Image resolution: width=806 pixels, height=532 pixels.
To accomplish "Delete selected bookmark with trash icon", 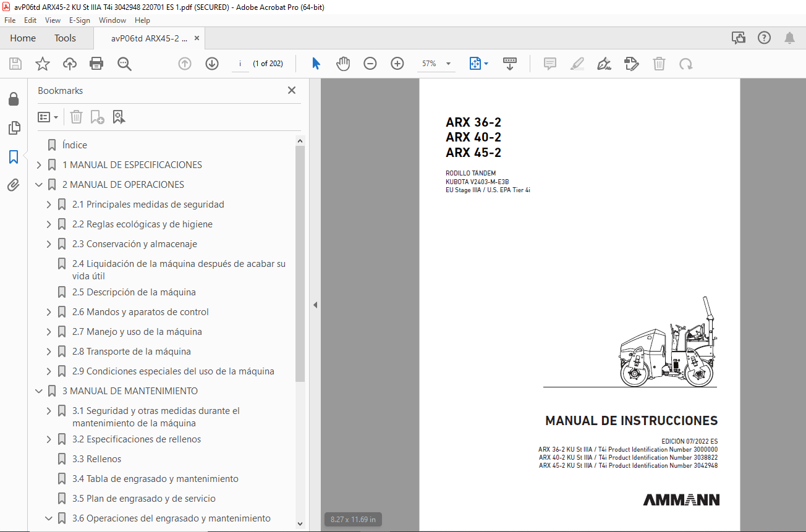I will 76,117.
